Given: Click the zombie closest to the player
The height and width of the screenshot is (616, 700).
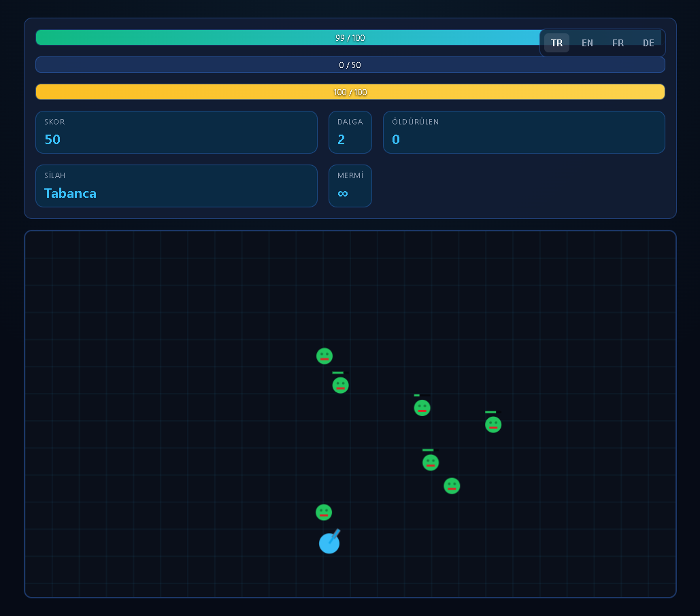Looking at the screenshot, I should [x=324, y=513].
